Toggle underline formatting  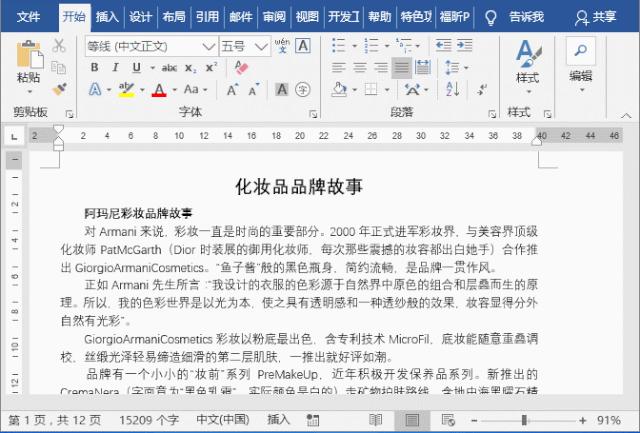pos(137,67)
